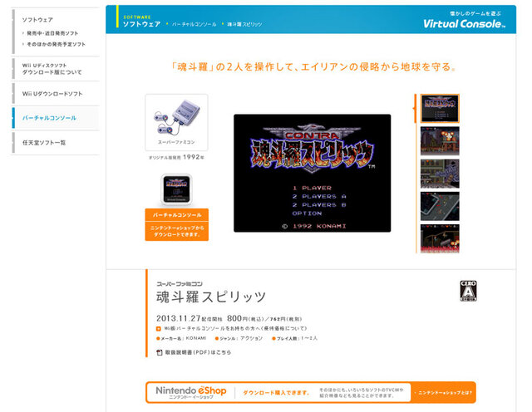Click the PDF document icon
This screenshot has height=412, width=532.
pyautogui.click(x=159, y=352)
